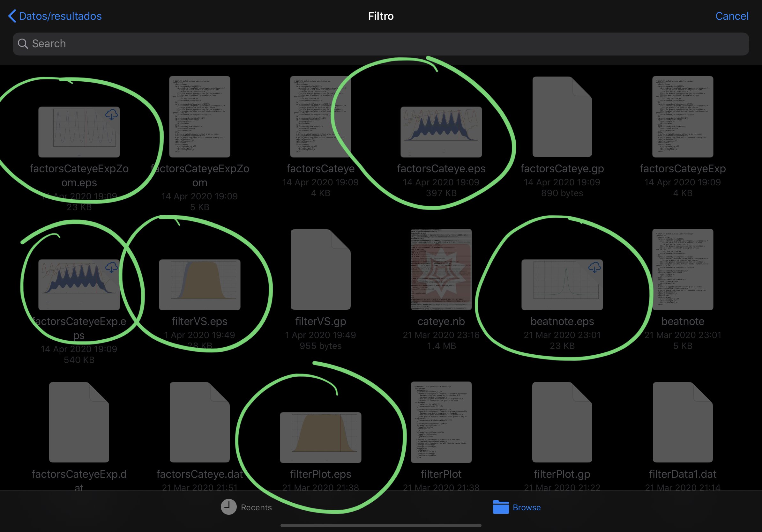This screenshot has height=532, width=762.
Task: Select the factorsCateye.eps file
Action: [x=441, y=132]
